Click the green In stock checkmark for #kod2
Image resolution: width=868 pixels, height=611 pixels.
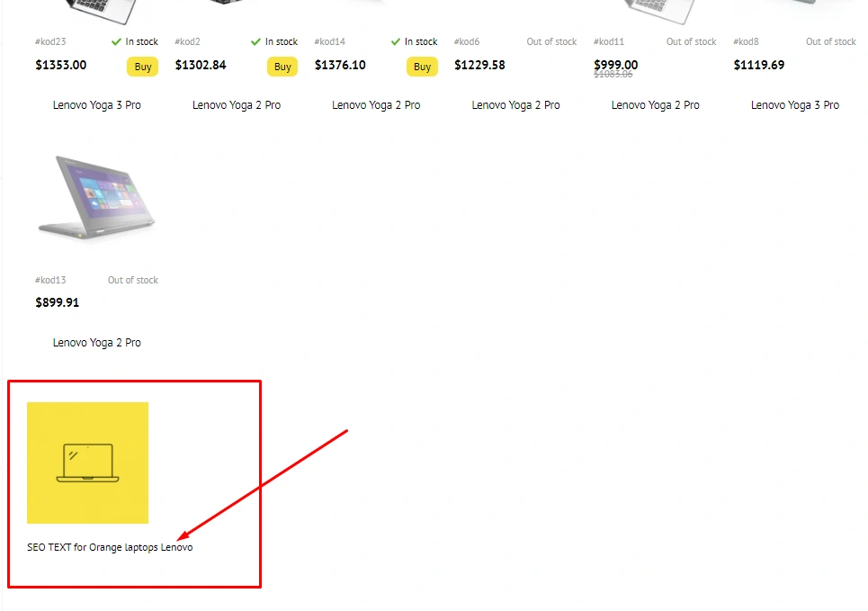[256, 41]
